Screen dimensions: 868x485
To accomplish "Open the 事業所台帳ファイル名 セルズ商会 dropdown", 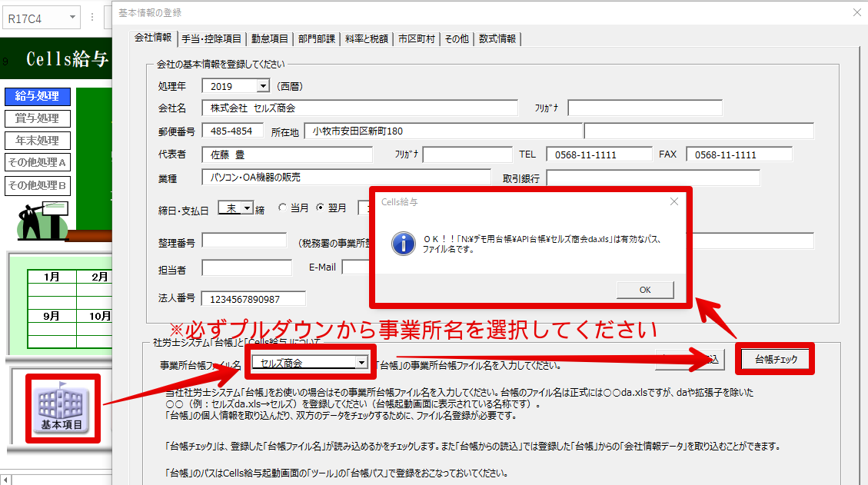I will pos(361,363).
